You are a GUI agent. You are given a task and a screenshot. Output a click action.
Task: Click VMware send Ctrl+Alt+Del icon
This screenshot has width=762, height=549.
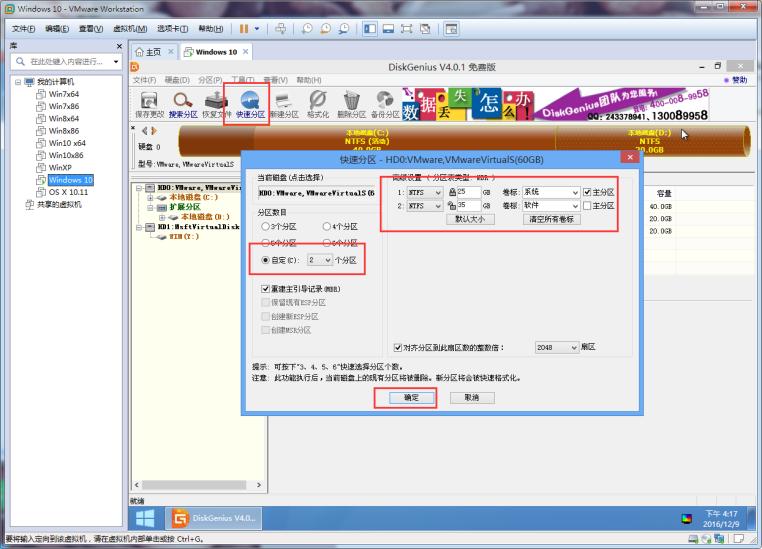[281, 29]
